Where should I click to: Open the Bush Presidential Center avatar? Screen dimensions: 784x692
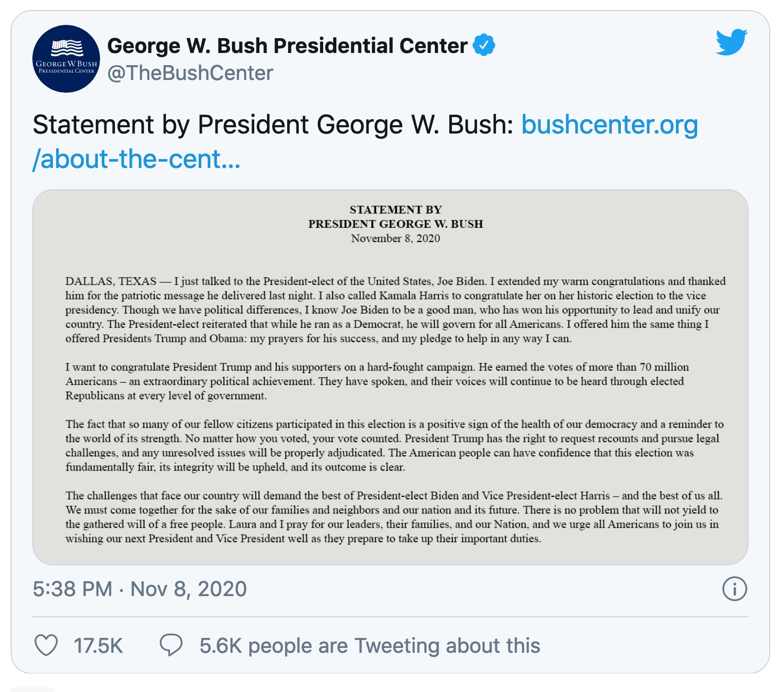tap(66, 59)
